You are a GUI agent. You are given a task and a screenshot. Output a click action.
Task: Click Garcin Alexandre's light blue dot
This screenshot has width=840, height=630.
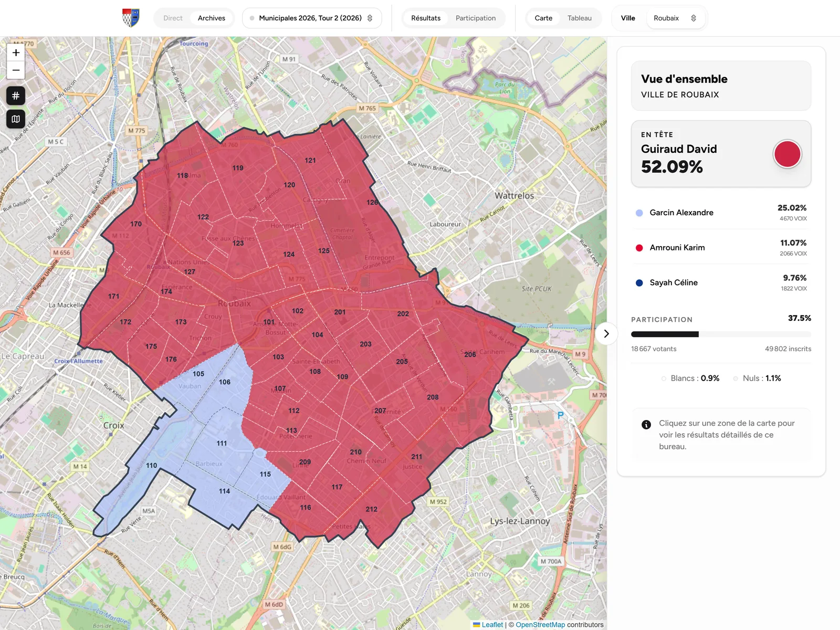click(639, 213)
